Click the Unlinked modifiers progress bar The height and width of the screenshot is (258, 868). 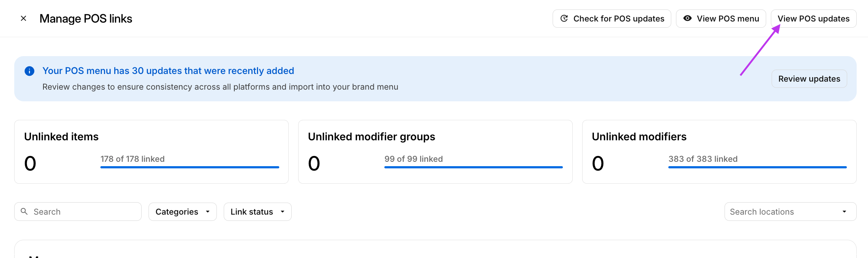click(757, 167)
